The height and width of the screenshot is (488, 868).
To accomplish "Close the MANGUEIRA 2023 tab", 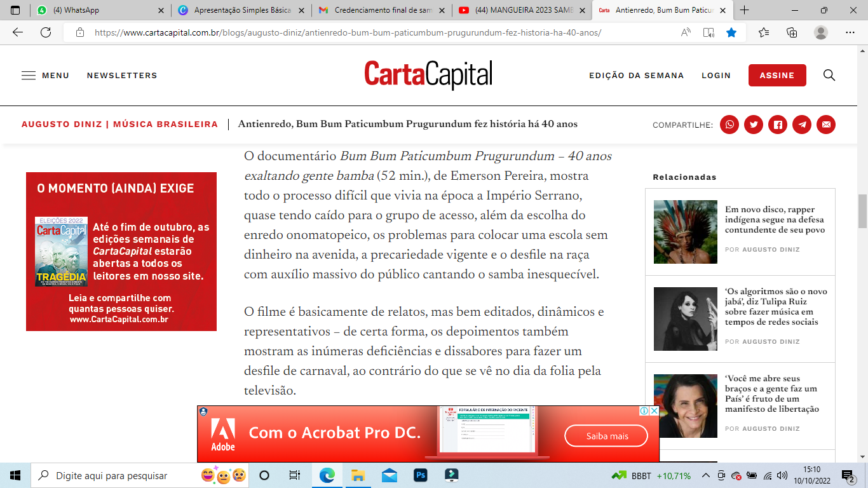I will [581, 10].
